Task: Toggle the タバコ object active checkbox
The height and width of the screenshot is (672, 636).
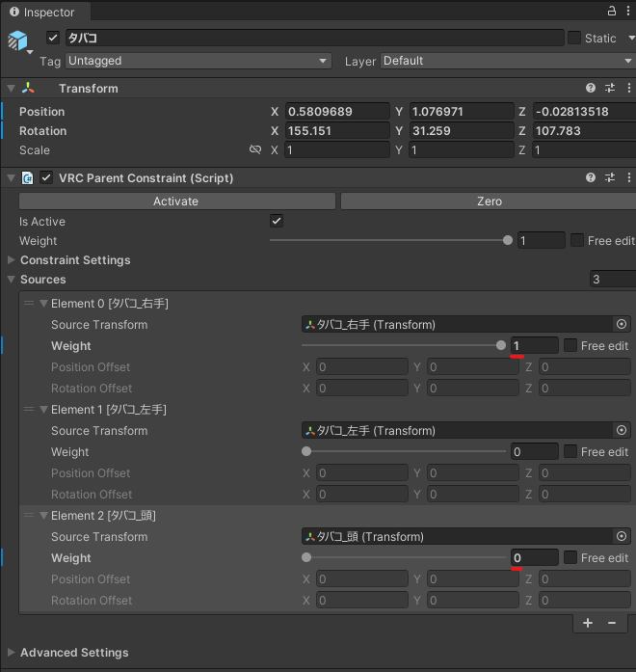Action: pyautogui.click(x=53, y=38)
